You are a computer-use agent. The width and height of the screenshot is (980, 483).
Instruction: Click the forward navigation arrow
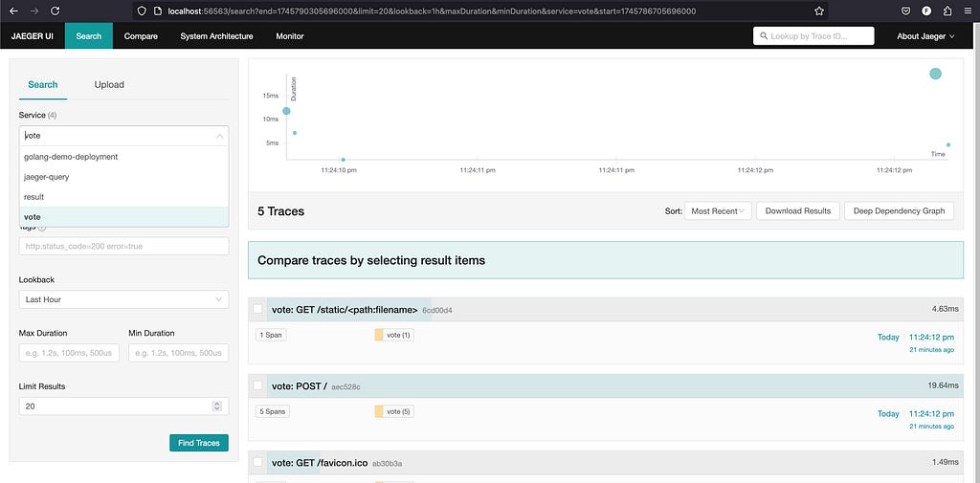[34, 11]
